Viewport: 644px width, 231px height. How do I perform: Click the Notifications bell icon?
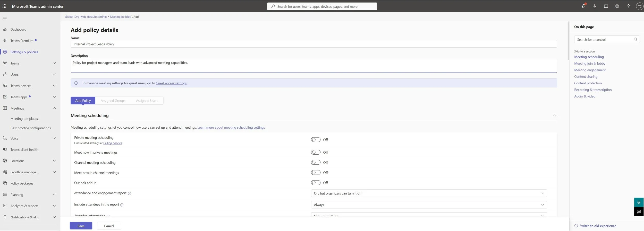(x=5, y=217)
